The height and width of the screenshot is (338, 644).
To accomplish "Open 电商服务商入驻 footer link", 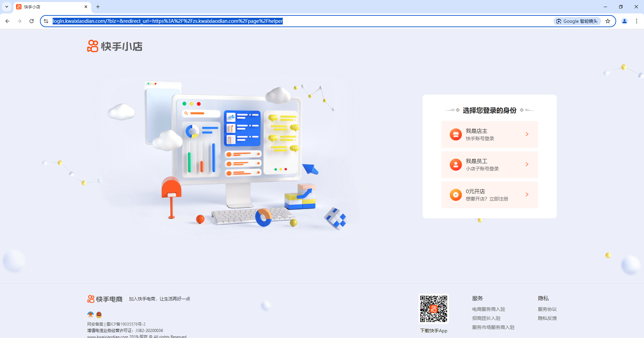I will click(x=489, y=309).
